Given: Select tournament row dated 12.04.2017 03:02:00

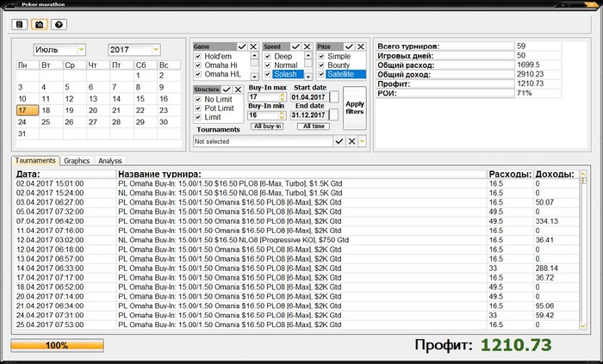Looking at the screenshot, I should (297, 240).
